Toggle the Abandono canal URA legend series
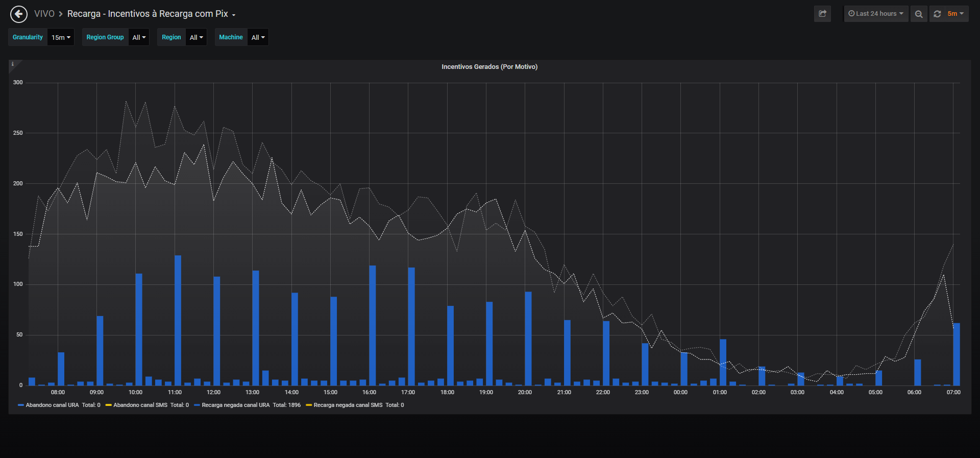This screenshot has width=980, height=458. 52,405
